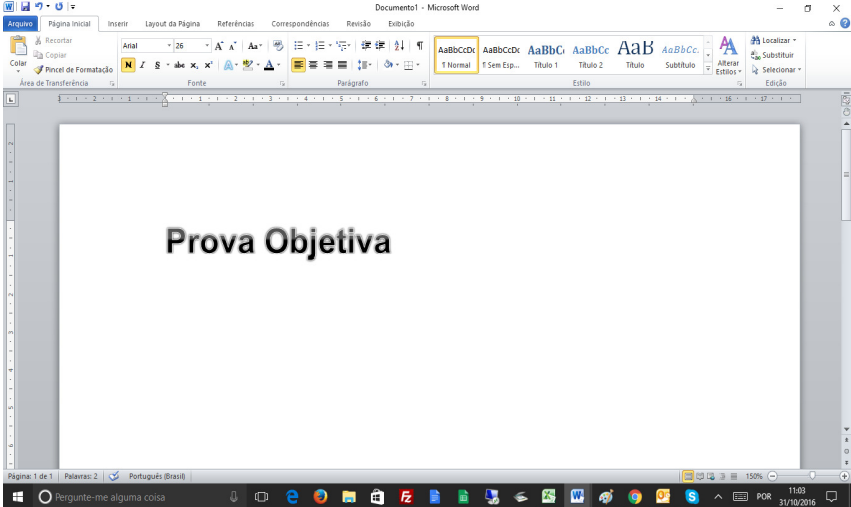The height and width of the screenshot is (507, 851).
Task: Click Clear Formatting icon
Action: pyautogui.click(x=278, y=46)
